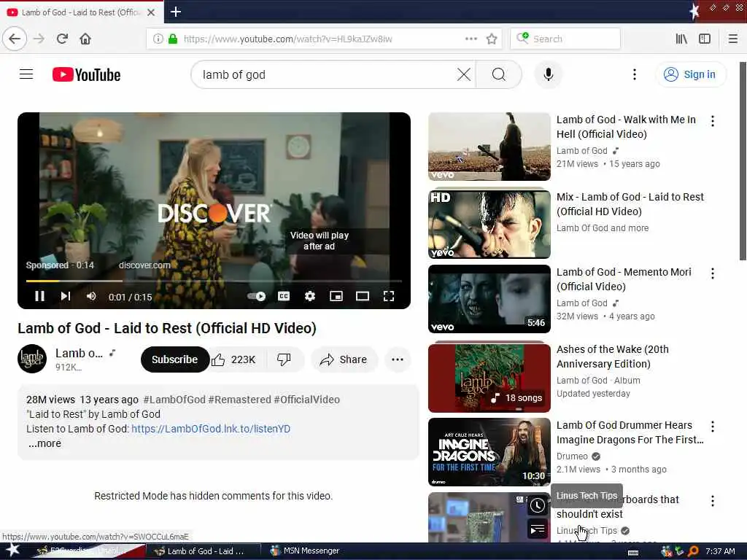747x560 pixels.
Task: Open LambOfGod.lnk.to/listenYD link
Action: tap(211, 429)
